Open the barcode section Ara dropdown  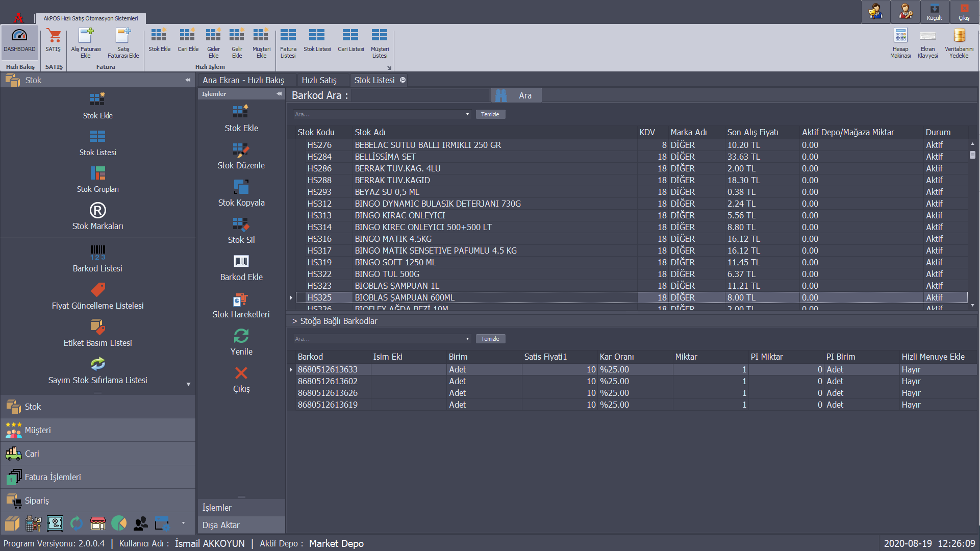coord(467,339)
